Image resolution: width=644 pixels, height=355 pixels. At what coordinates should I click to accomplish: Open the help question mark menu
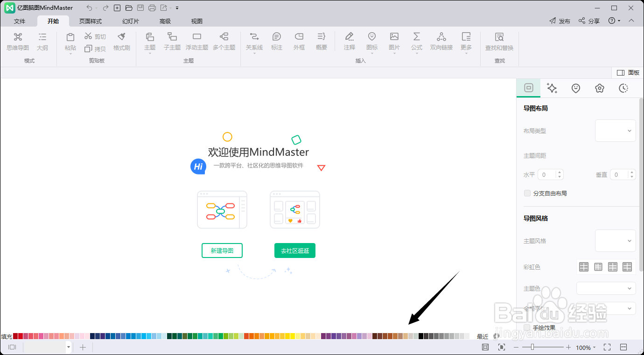[614, 21]
